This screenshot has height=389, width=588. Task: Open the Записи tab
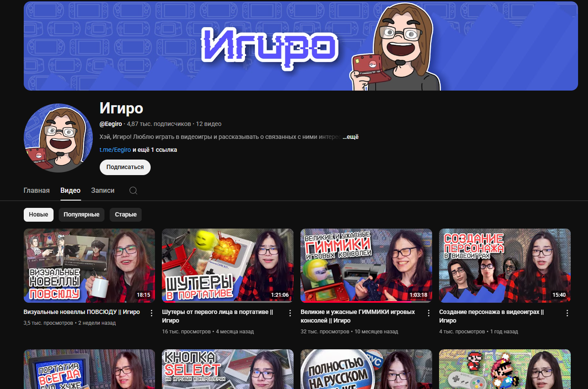pyautogui.click(x=103, y=190)
